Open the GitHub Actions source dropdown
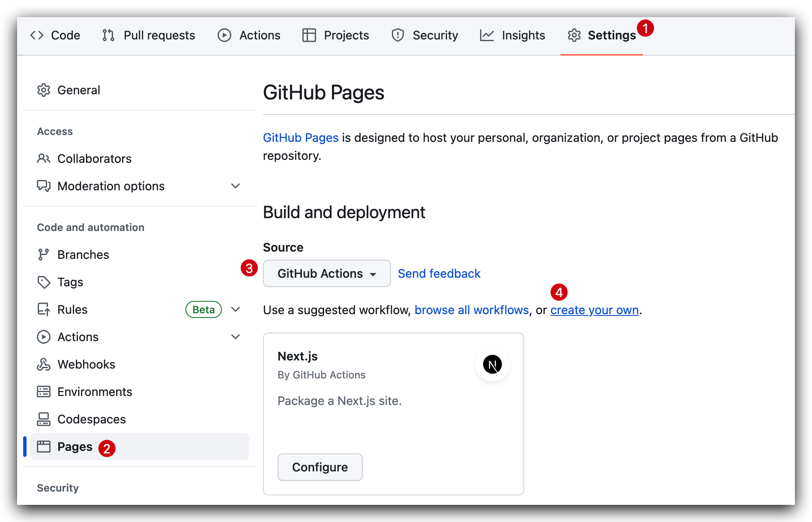812x522 pixels. pyautogui.click(x=327, y=273)
